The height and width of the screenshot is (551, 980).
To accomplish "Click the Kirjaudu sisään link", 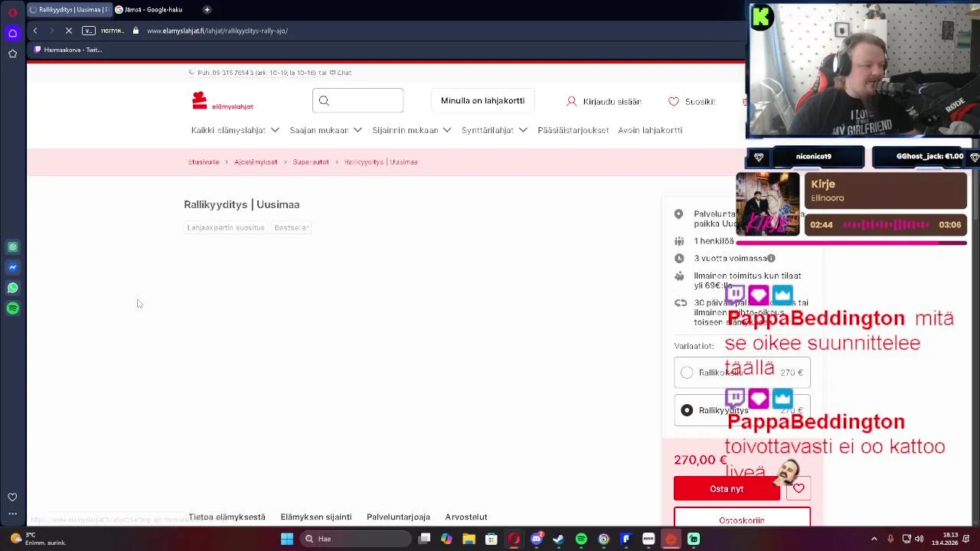I will 603,102.
